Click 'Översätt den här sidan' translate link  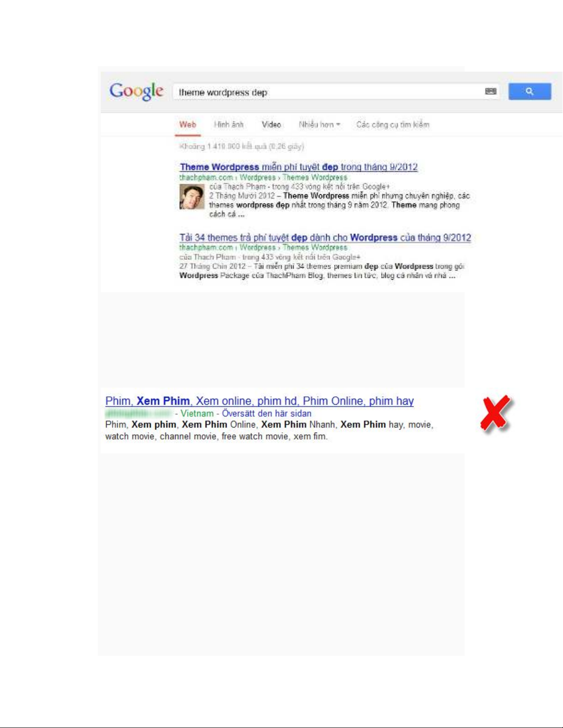[267, 413]
